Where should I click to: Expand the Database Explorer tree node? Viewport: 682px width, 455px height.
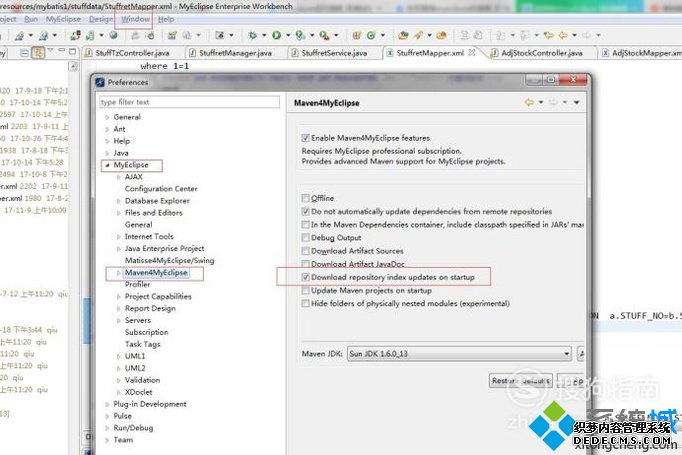coord(119,201)
